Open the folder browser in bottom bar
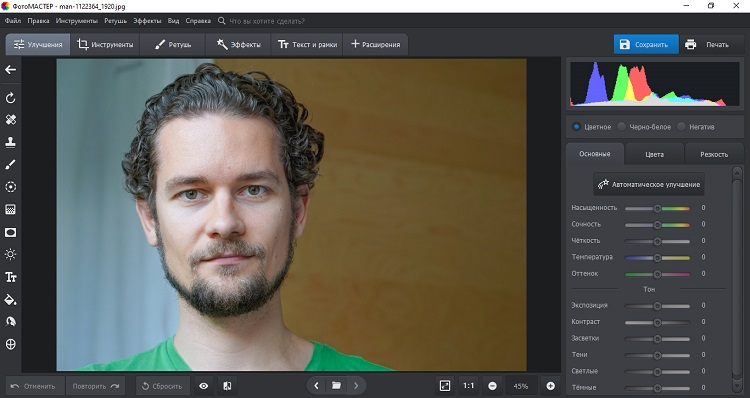 pyautogui.click(x=336, y=386)
